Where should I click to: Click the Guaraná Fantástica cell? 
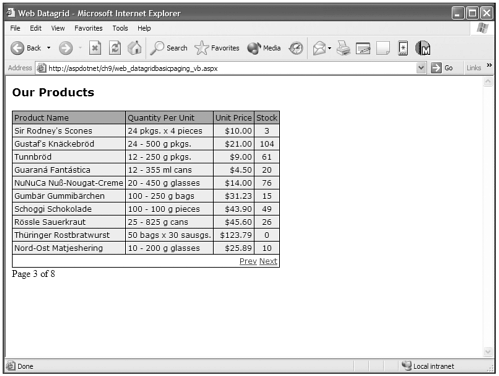pos(69,170)
